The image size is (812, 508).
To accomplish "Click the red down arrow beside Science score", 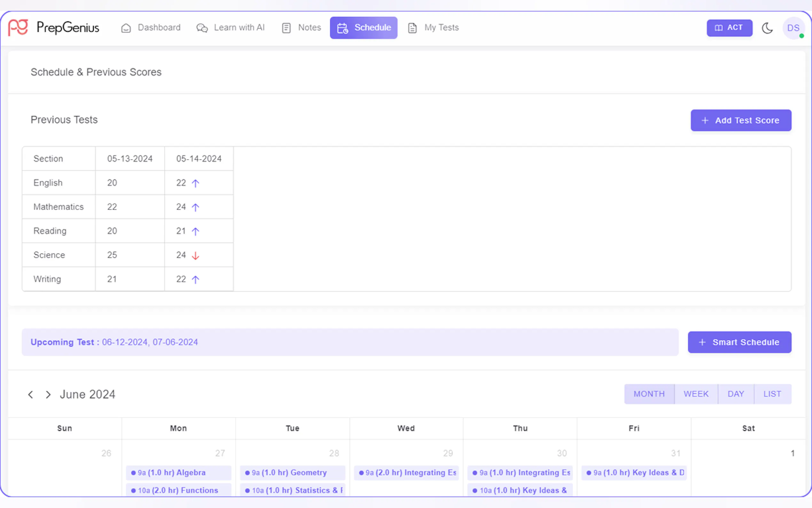I will [x=195, y=256].
